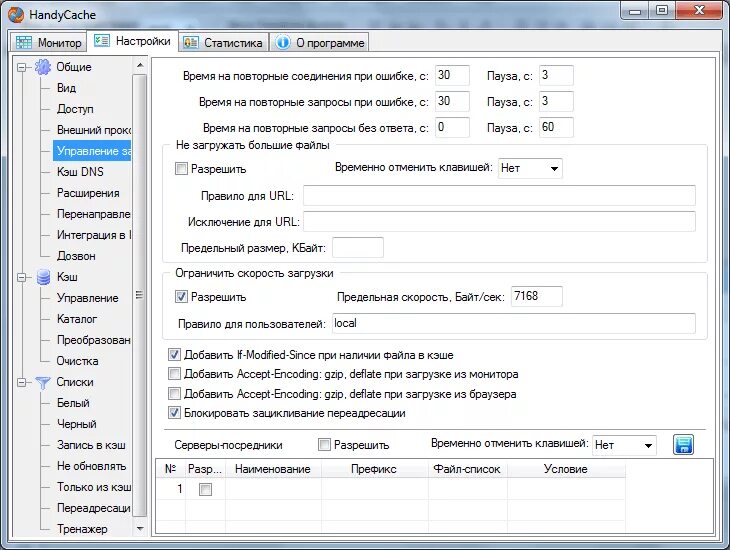Open proxy servers hotkey dropdown Нет
Image resolution: width=730 pixels, height=550 pixels.
(624, 445)
